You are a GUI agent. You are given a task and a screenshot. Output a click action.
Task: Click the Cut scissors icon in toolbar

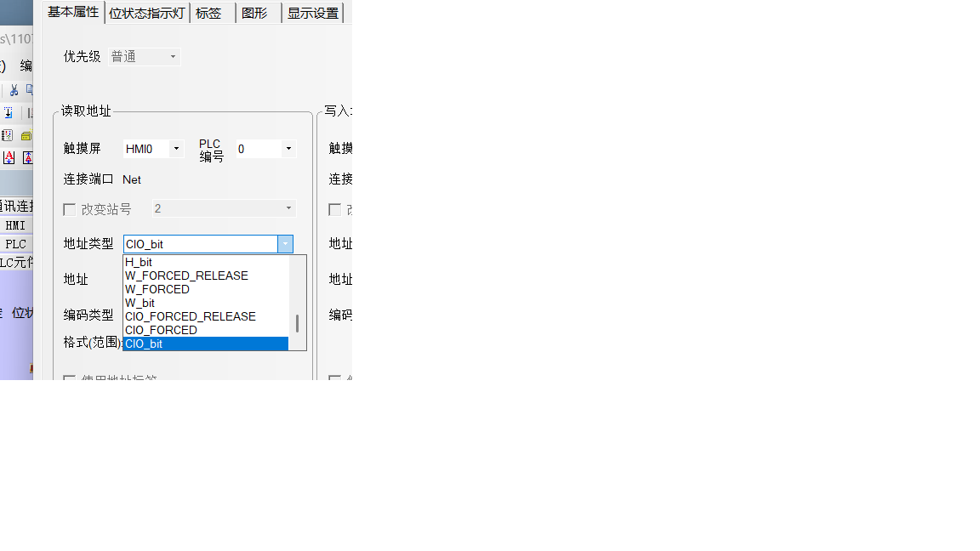tap(14, 90)
